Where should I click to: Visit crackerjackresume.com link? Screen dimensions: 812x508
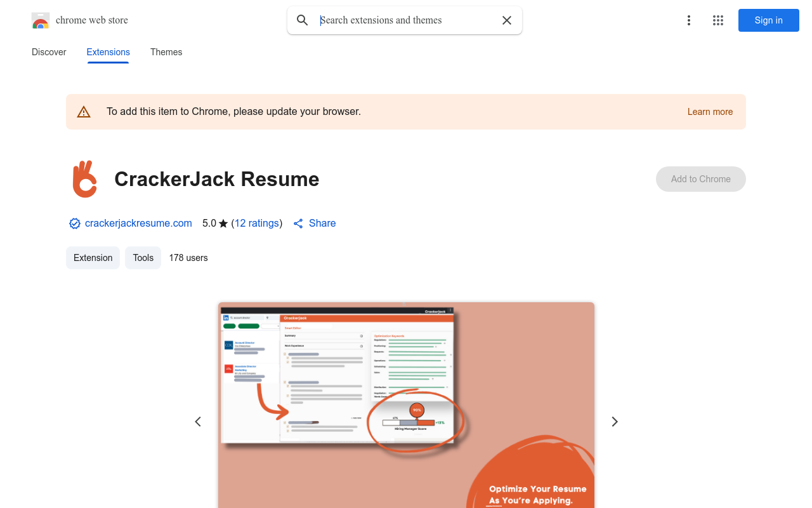pyautogui.click(x=138, y=224)
